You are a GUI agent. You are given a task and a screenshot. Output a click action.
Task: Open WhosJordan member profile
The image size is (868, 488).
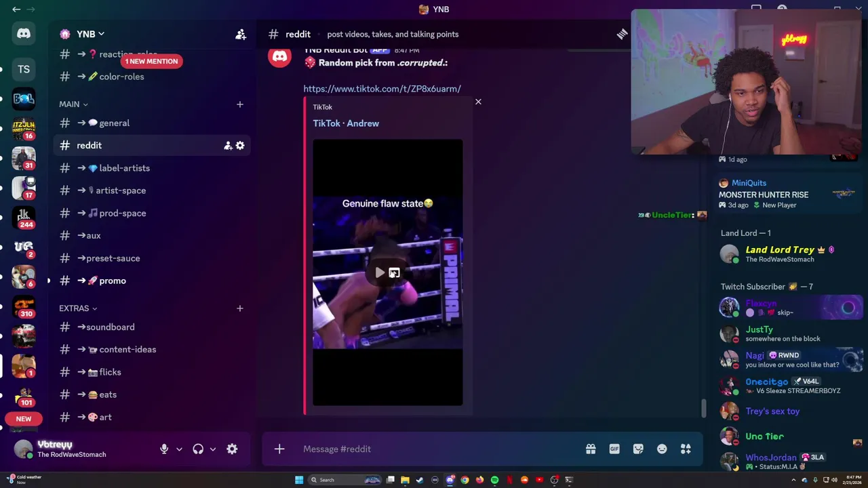[x=790, y=462]
